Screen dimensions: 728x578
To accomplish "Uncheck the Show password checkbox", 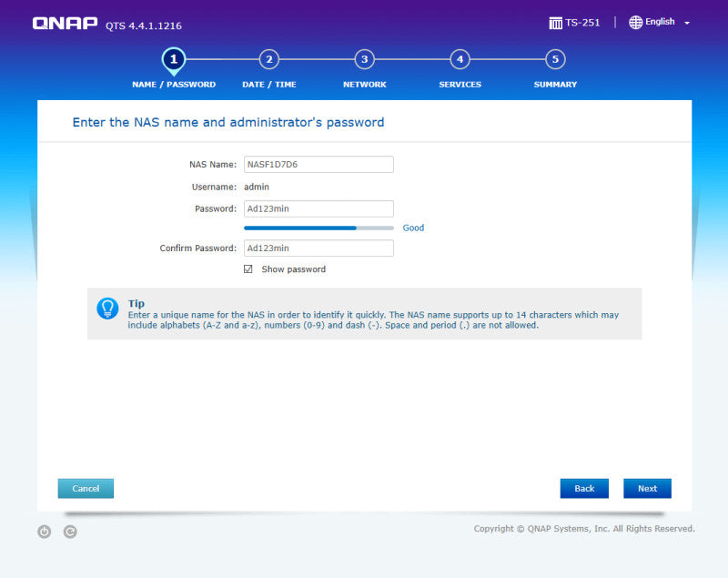I will [248, 269].
